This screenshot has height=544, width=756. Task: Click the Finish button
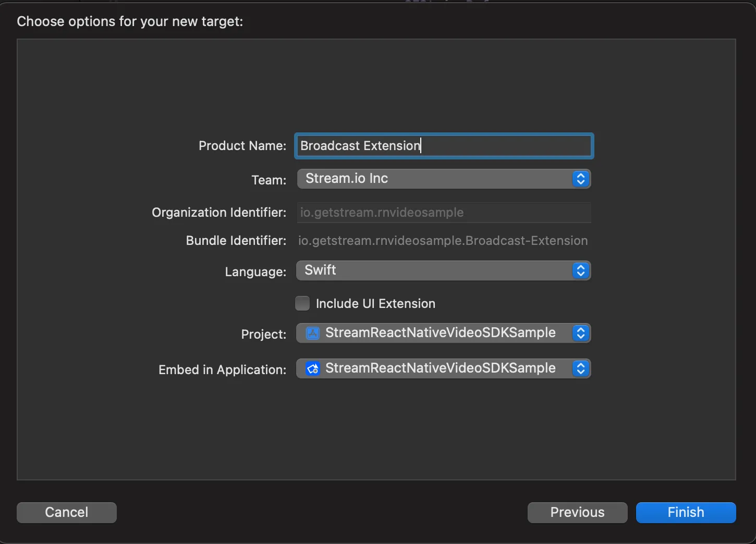click(x=685, y=512)
